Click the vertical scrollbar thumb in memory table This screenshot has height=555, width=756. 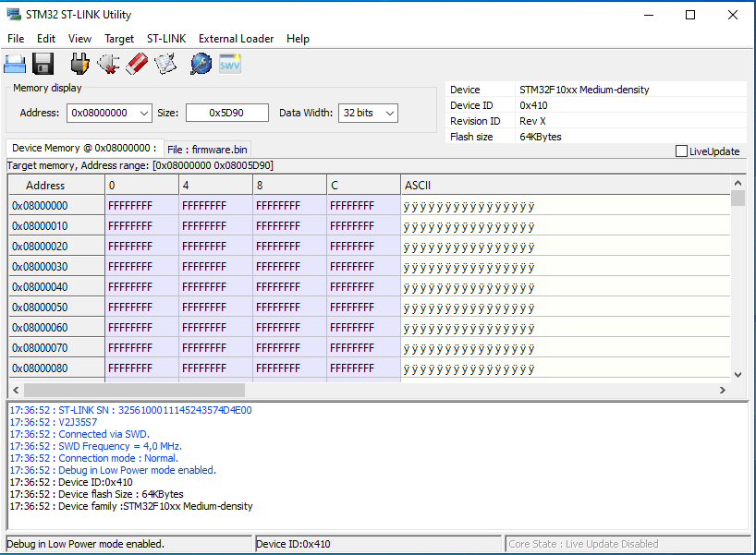738,198
